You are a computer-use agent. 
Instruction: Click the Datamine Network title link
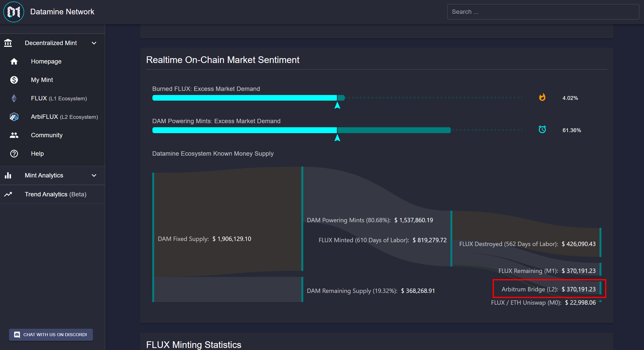(x=62, y=12)
